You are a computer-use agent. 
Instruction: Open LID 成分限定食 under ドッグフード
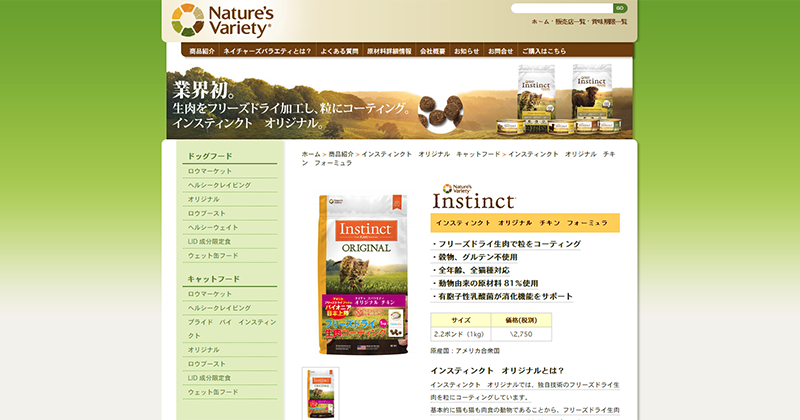[209, 241]
